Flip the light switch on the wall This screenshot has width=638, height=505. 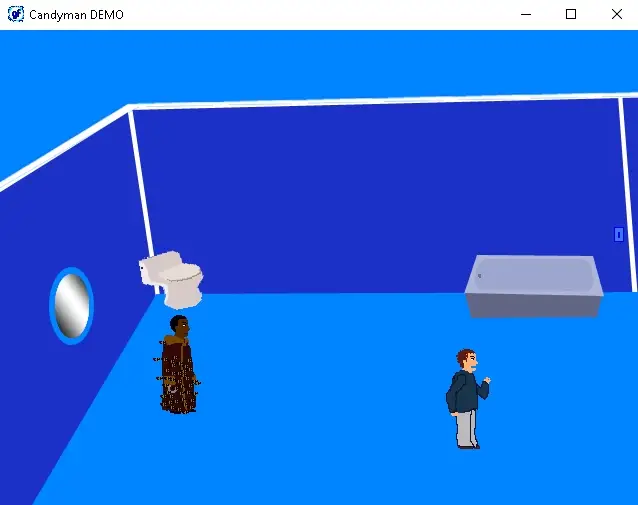coord(618,234)
